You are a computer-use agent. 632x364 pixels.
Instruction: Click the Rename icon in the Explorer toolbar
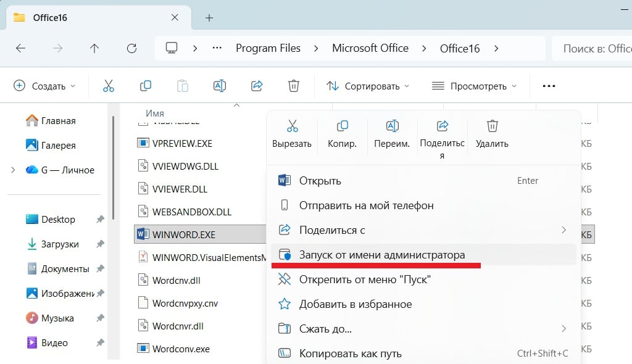(x=220, y=86)
